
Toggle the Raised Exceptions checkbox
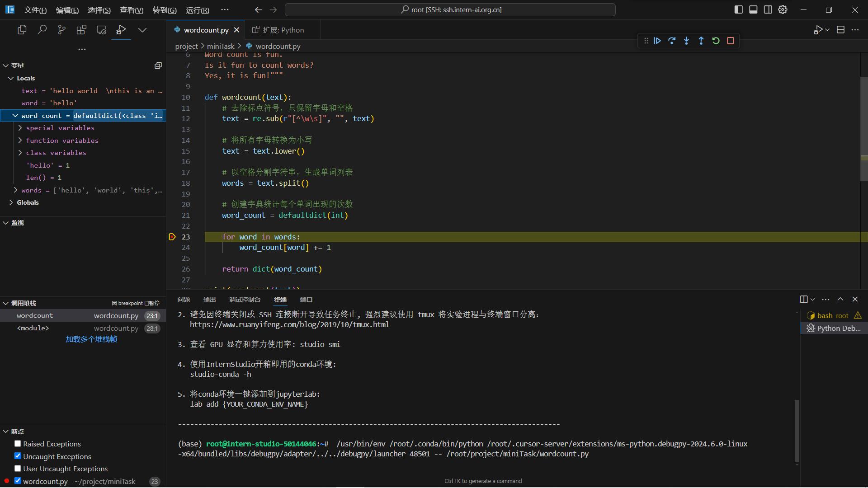18,444
